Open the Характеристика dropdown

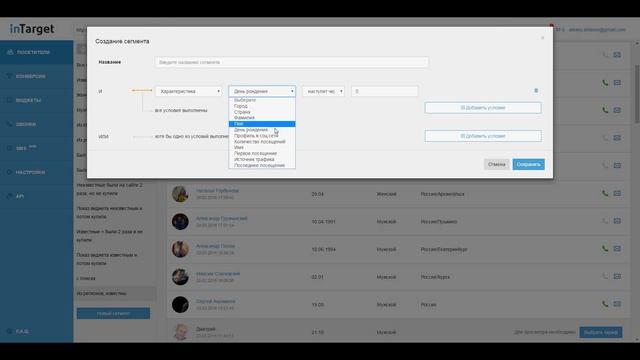pyautogui.click(x=189, y=91)
